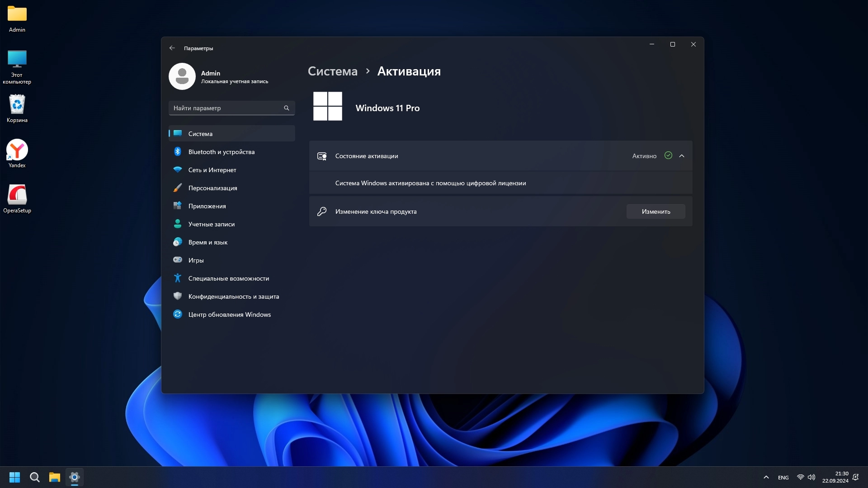868x488 pixels.
Task: Open Bluetooth и устройства section
Action: pos(221,152)
